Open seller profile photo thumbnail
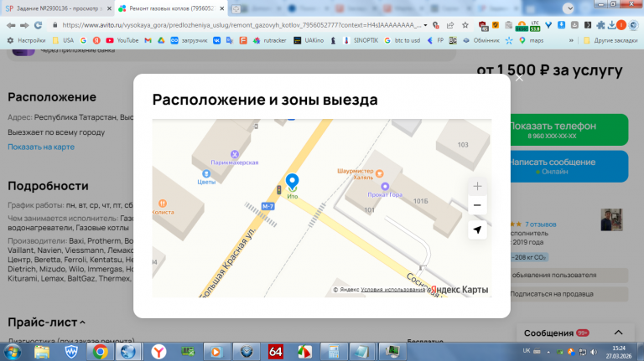Viewport: 644px width, 361px height. (611, 219)
